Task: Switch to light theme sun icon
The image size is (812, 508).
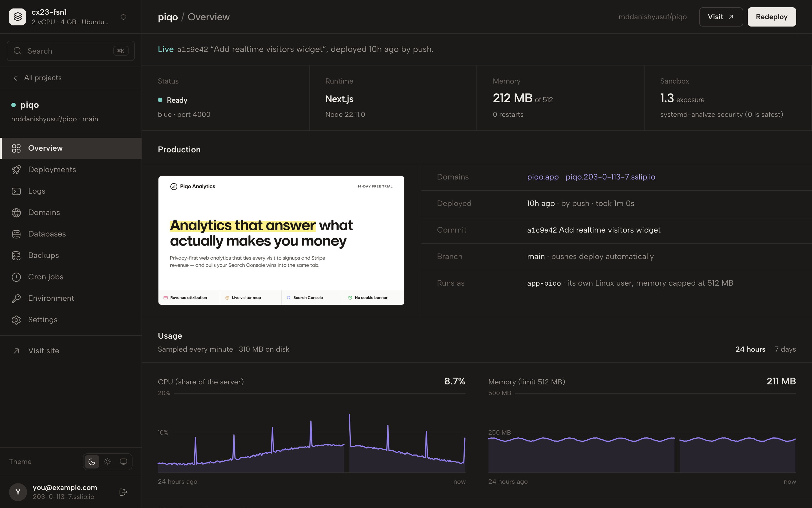Action: [x=108, y=462]
